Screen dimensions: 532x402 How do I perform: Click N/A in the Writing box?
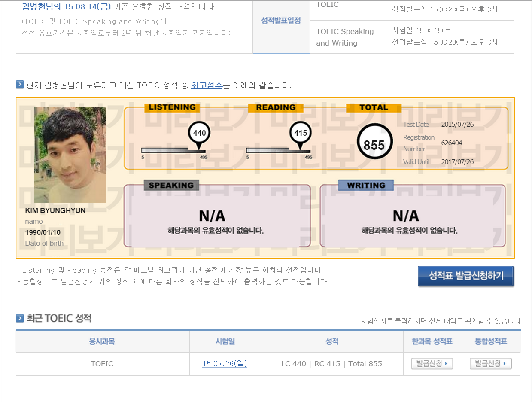[406, 216]
